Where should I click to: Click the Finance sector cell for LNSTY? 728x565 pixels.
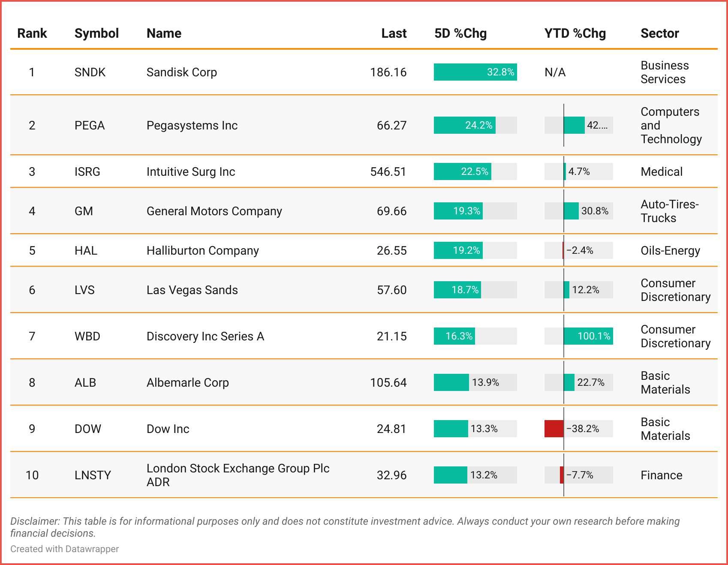[x=661, y=475]
